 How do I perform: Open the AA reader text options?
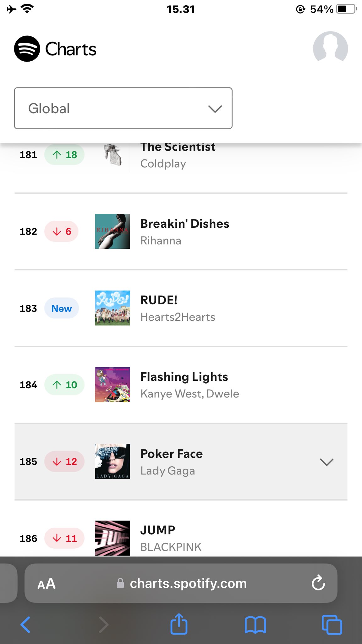tap(47, 584)
